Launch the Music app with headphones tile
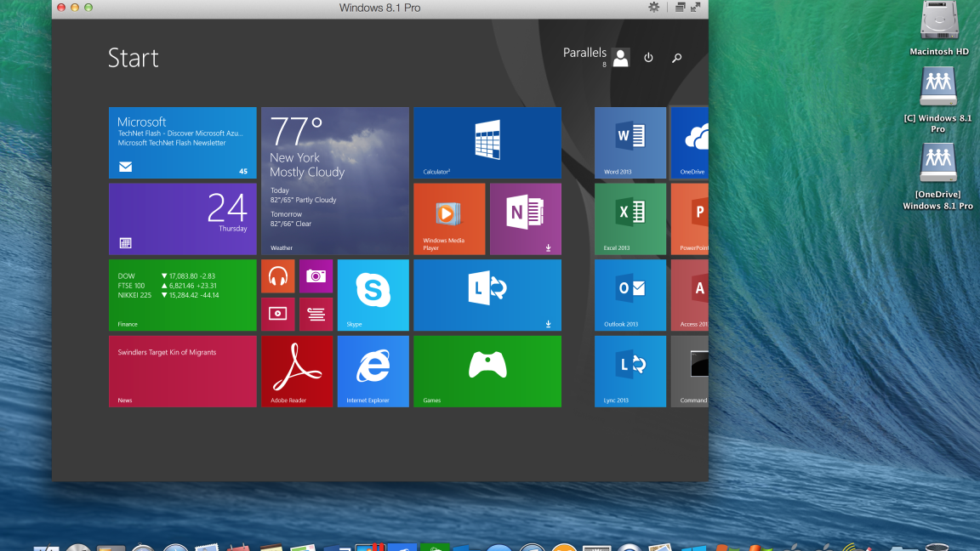The image size is (980, 551). click(x=277, y=275)
